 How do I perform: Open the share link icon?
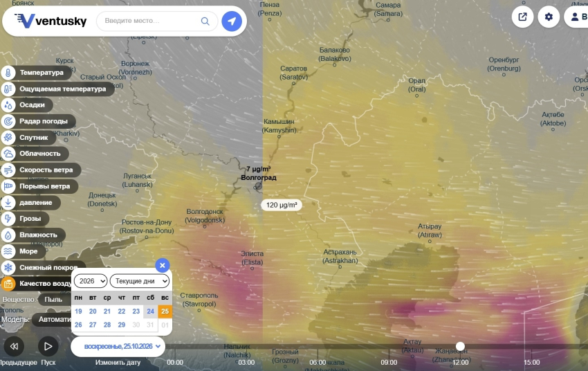point(522,17)
